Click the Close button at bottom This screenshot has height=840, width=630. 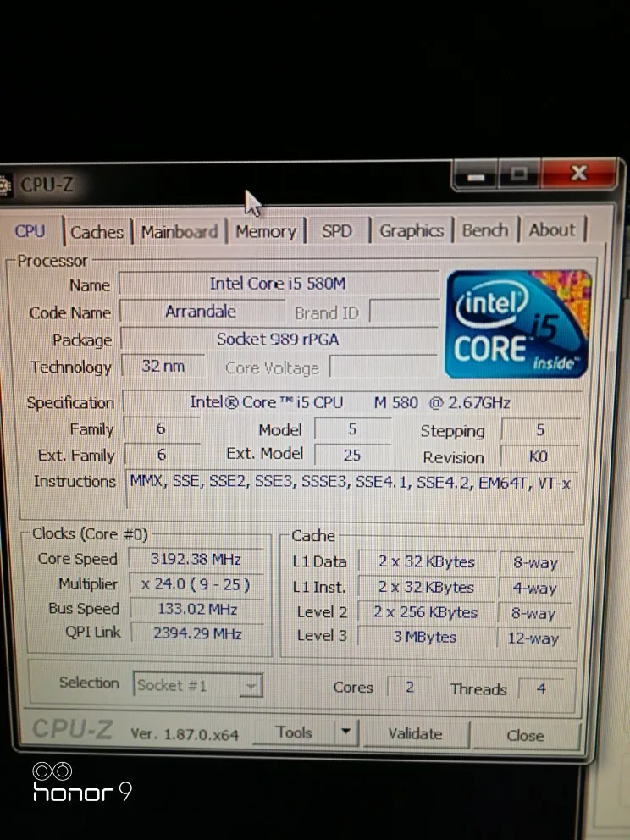click(x=526, y=736)
